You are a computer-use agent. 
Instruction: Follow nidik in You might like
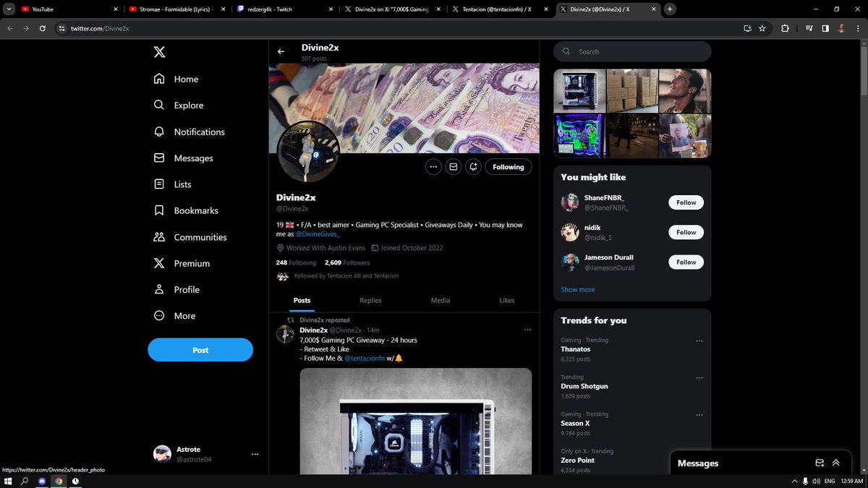(686, 232)
